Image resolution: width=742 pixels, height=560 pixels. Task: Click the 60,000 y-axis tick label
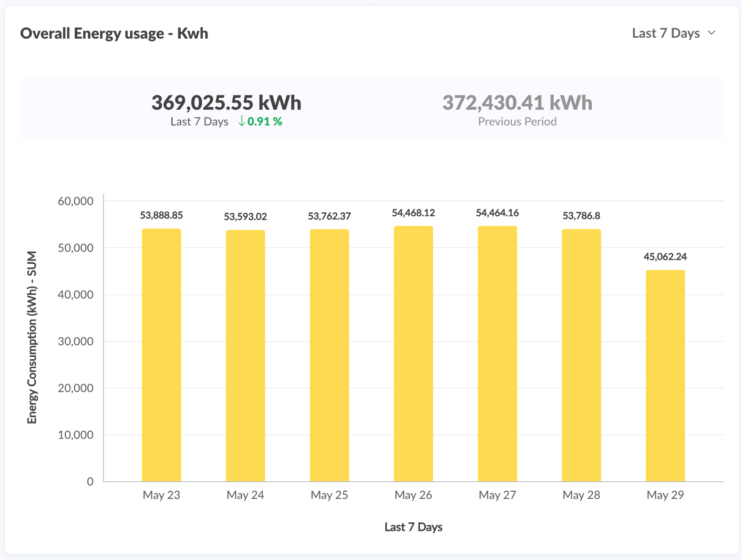75,201
